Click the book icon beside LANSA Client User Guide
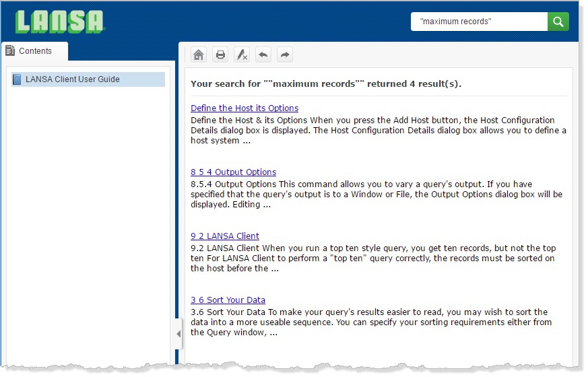Image resolution: width=588 pixels, height=377 pixels. (17, 79)
